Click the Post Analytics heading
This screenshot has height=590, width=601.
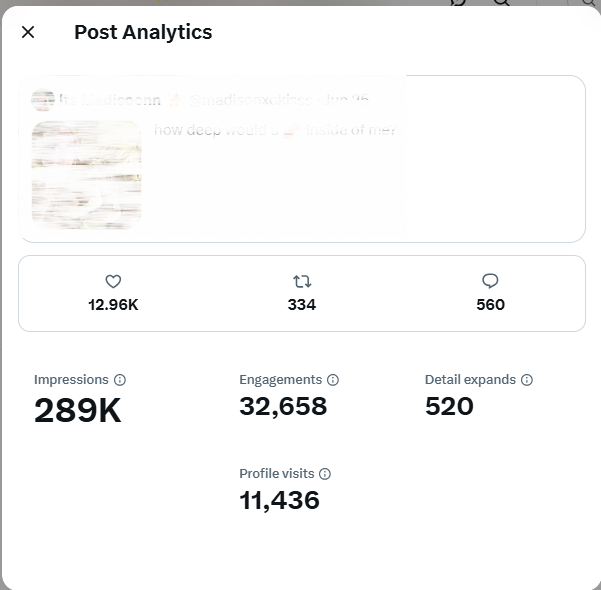(x=143, y=32)
